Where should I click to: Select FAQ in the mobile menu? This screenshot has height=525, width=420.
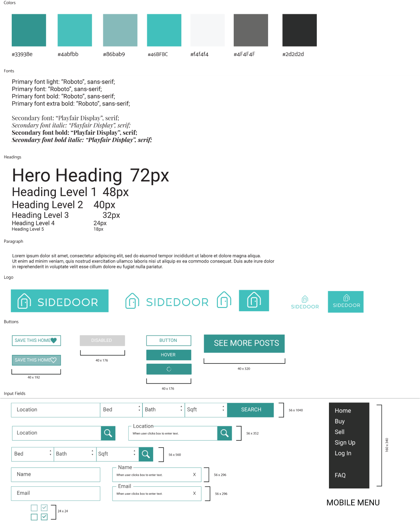(340, 475)
